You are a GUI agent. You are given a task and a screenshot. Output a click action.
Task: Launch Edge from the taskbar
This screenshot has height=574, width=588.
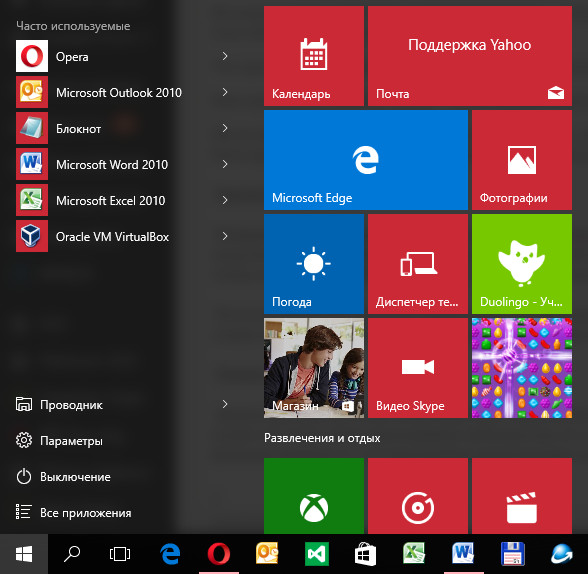click(x=170, y=554)
